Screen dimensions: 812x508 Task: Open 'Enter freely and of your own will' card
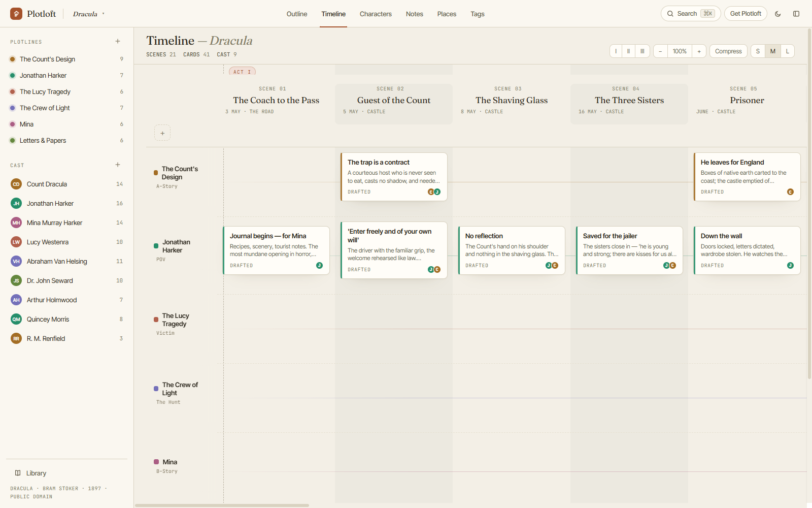394,250
